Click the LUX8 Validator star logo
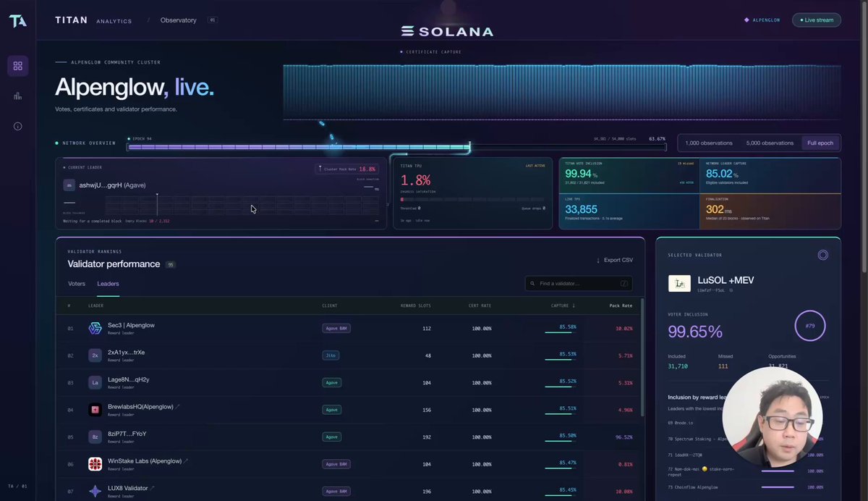Viewport: 868px width, 501px height. point(95,491)
